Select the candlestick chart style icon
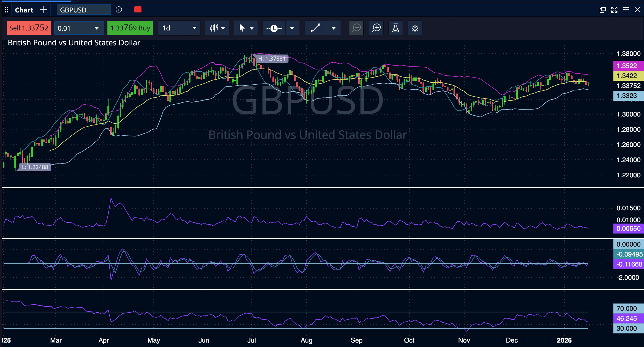This screenshot has height=347, width=644. (215, 28)
